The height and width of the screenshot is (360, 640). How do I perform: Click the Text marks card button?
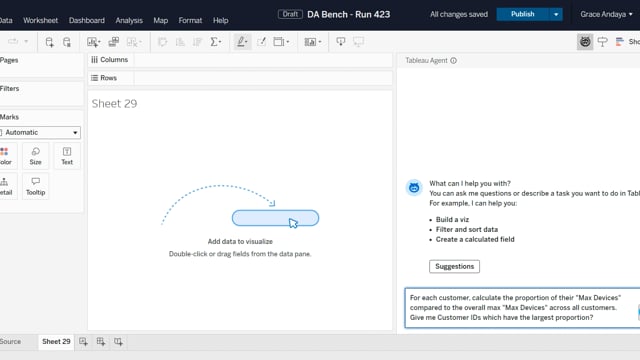tap(67, 156)
